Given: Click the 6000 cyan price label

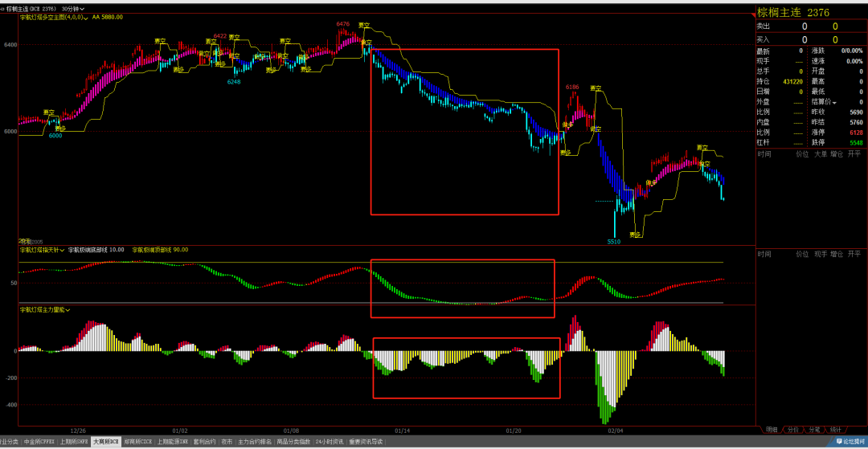Looking at the screenshot, I should click(55, 136).
